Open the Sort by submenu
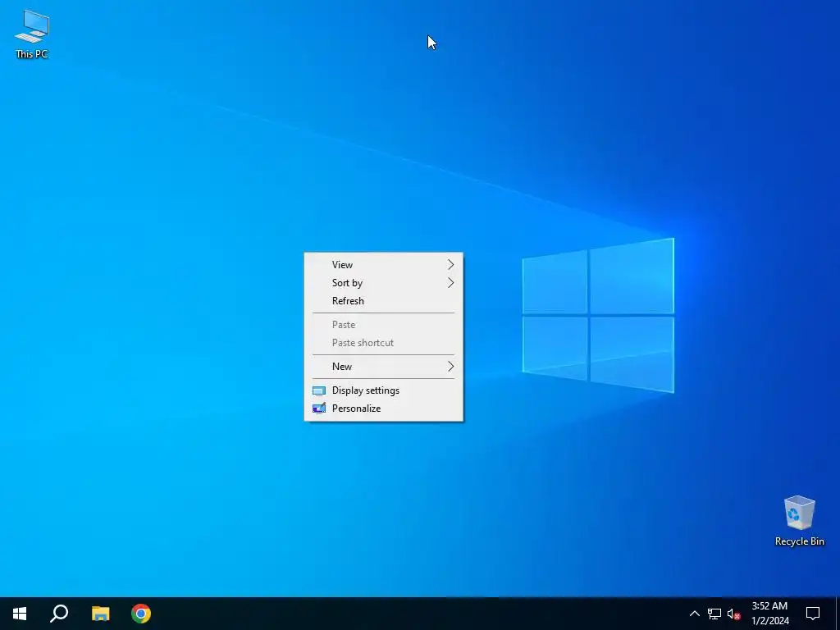 [x=384, y=283]
